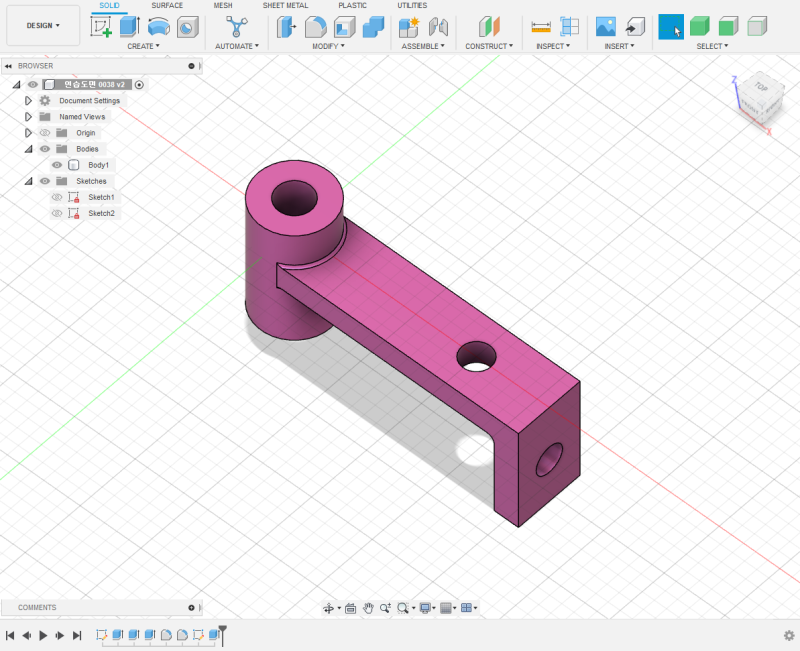Open the DESIGN workspace switcher

click(x=42, y=25)
